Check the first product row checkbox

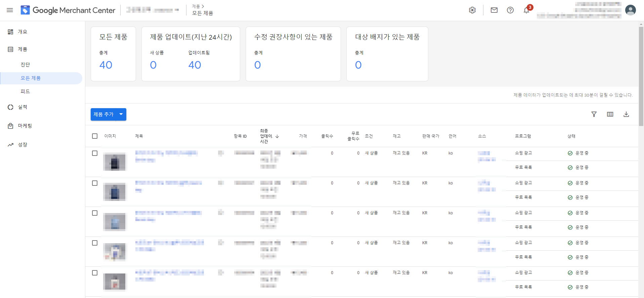pyautogui.click(x=95, y=153)
